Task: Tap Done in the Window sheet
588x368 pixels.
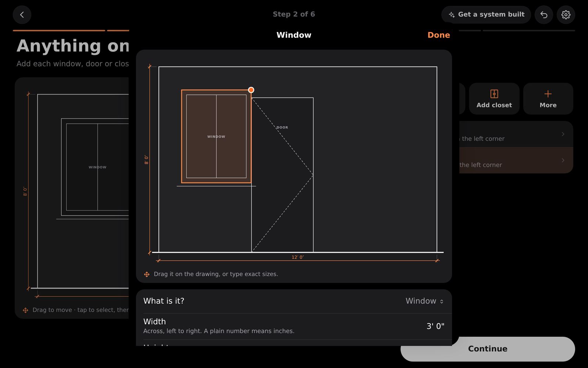Action: click(x=439, y=35)
